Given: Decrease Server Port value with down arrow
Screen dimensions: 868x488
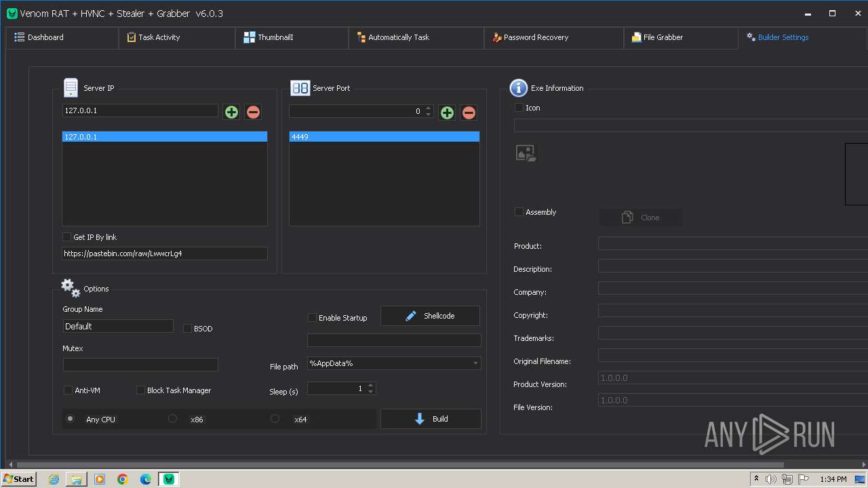Looking at the screenshot, I should [428, 115].
